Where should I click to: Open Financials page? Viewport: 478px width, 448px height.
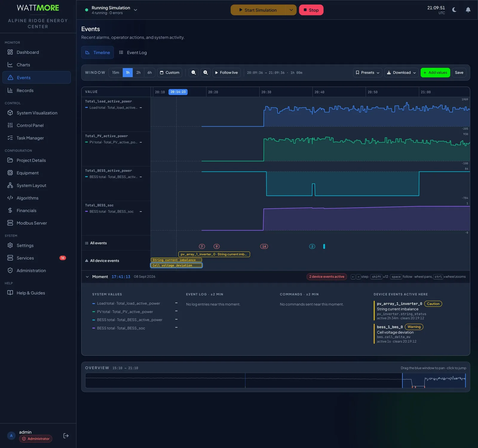pos(36,211)
